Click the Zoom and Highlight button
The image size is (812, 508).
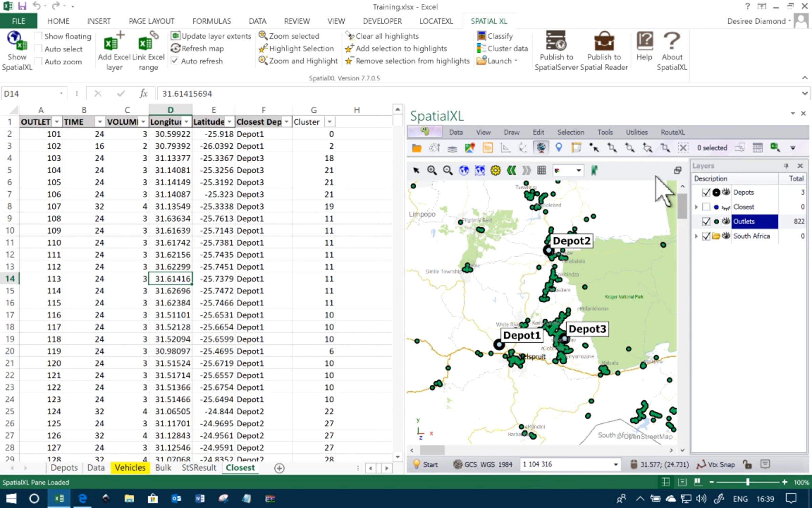click(298, 61)
